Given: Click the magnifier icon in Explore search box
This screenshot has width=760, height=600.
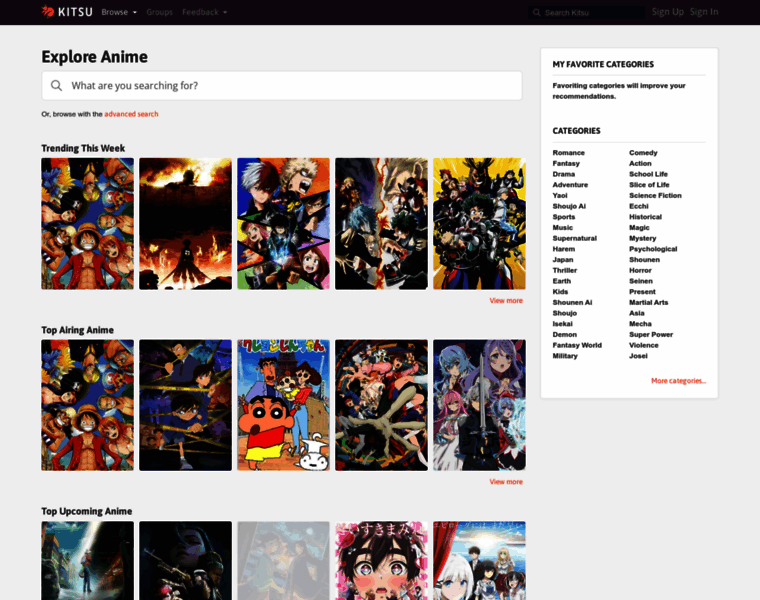Looking at the screenshot, I should click(56, 86).
